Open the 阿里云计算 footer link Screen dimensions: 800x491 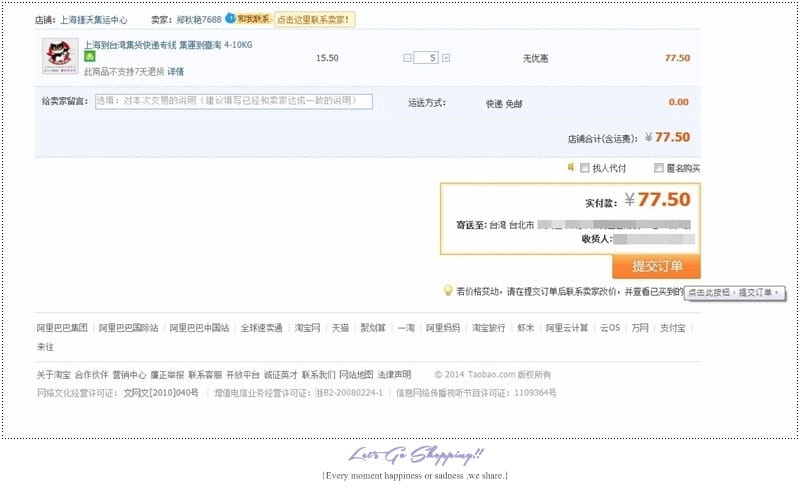pos(567,328)
